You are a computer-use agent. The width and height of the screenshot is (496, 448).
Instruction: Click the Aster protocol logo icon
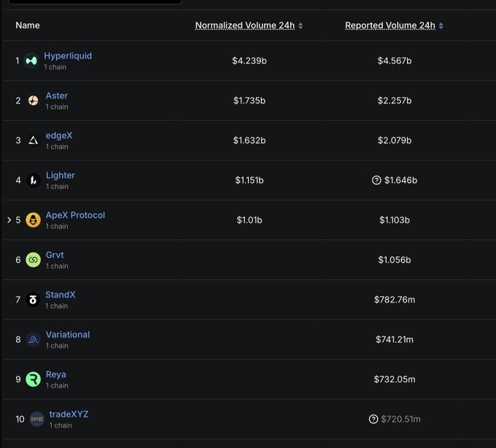[33, 101]
